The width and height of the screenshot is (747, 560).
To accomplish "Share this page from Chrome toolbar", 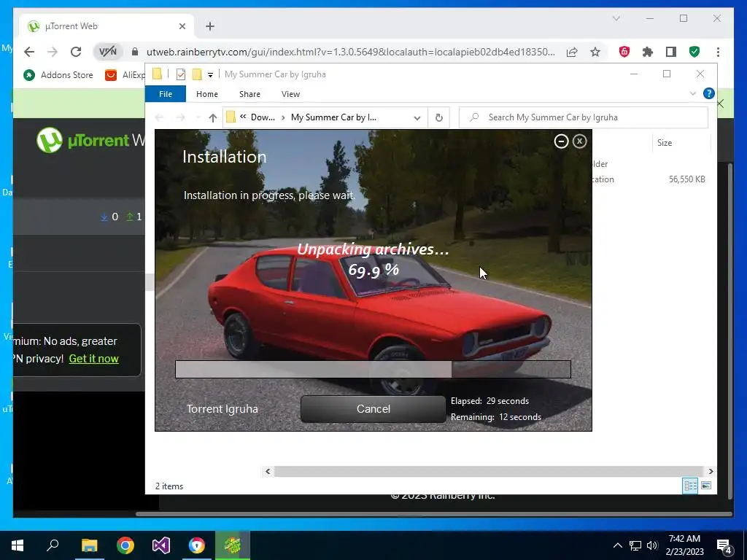I will pos(572,52).
